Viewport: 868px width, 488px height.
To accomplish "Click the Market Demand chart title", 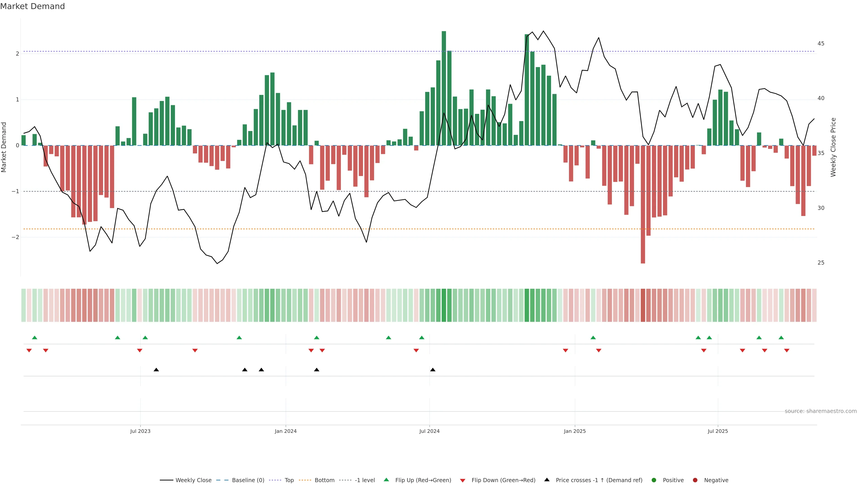I will 32,6.
